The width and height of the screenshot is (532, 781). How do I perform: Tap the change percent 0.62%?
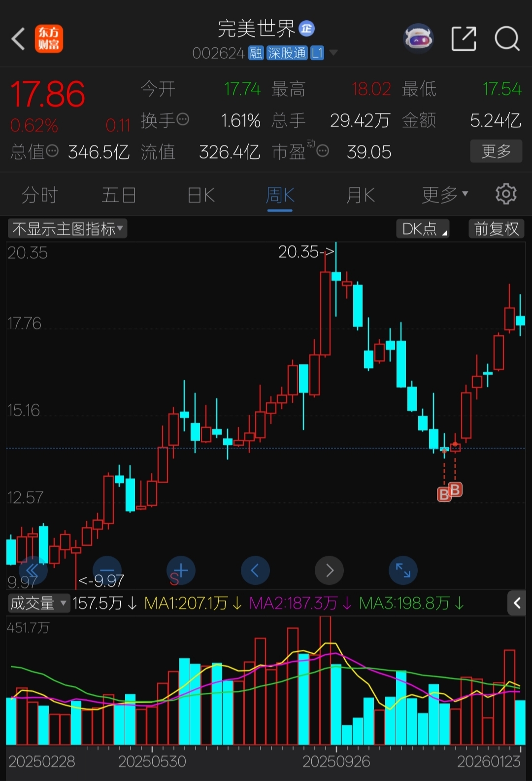[x=34, y=126]
